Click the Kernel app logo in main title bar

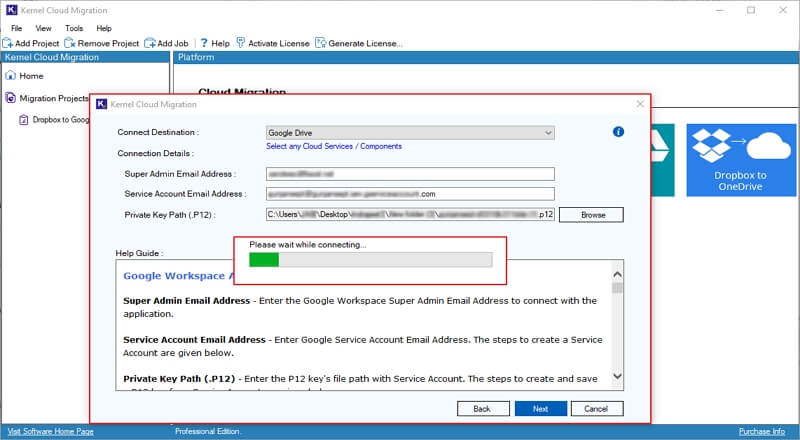click(11, 10)
